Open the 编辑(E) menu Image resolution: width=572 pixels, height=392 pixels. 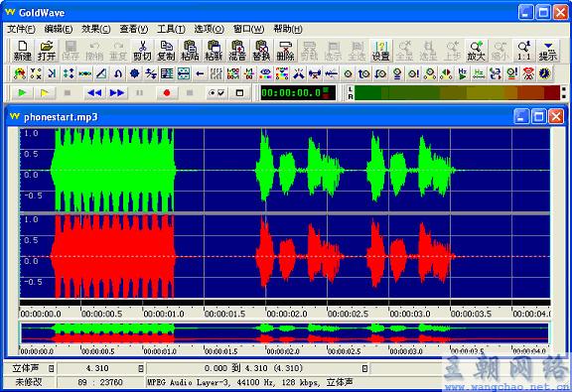[x=59, y=29]
